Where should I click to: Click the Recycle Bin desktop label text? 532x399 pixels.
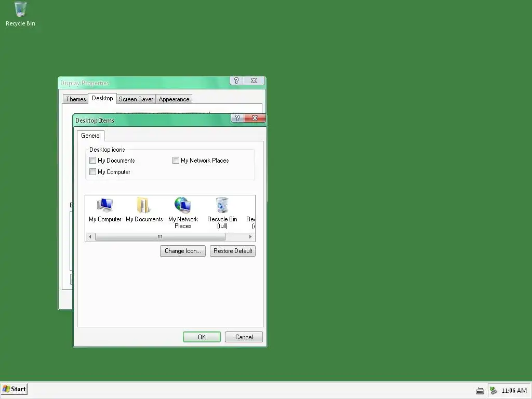click(x=20, y=23)
